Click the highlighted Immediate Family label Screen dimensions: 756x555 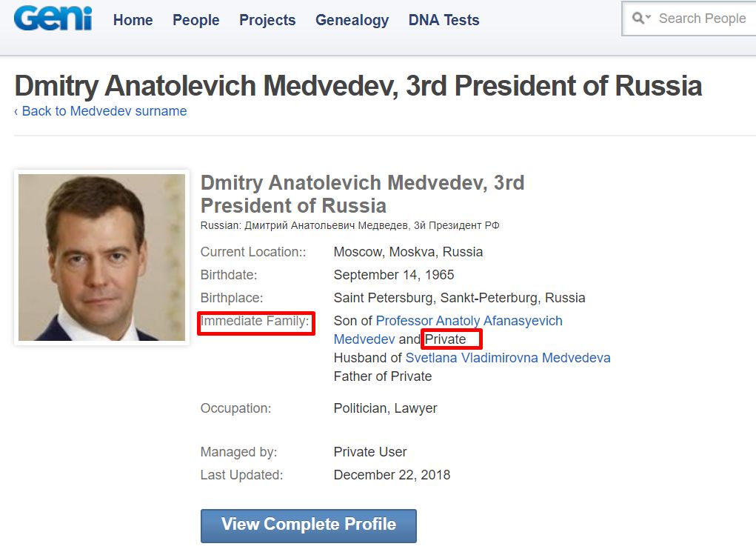coord(255,322)
